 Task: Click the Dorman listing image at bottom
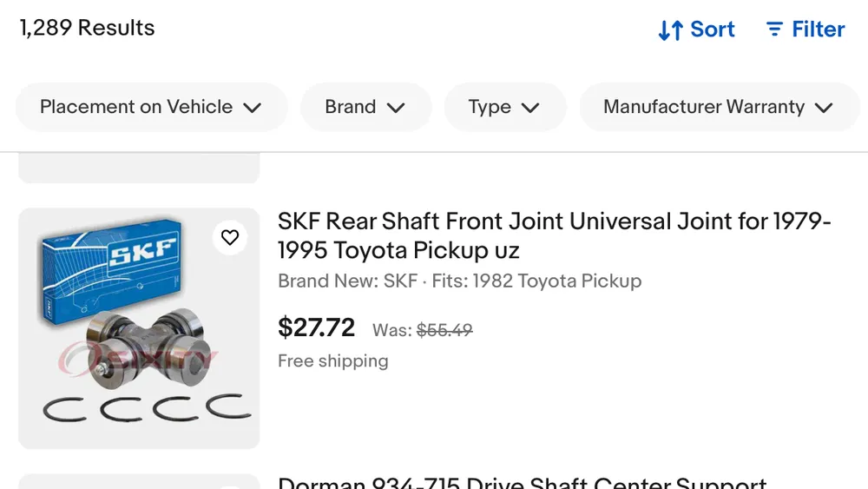pos(139,481)
